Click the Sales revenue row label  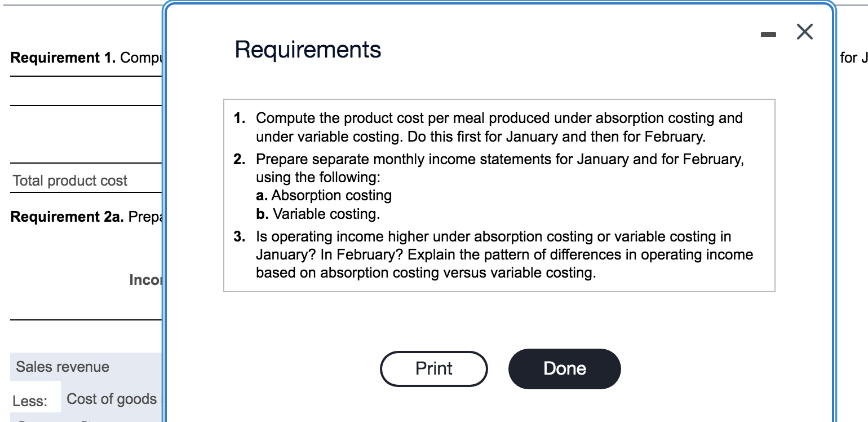[x=62, y=367]
